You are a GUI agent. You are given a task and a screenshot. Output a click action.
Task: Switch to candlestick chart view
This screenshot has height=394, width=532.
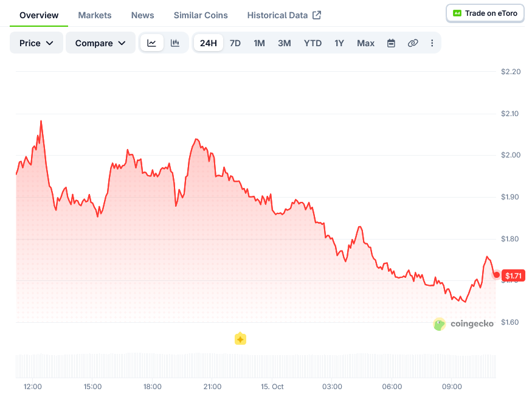[x=175, y=43]
